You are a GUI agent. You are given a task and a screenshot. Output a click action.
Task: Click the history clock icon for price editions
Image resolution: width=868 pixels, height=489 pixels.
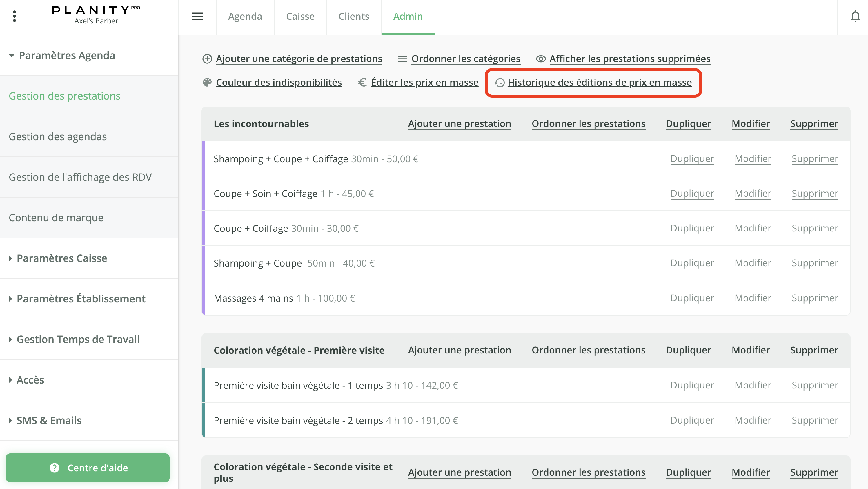499,83
